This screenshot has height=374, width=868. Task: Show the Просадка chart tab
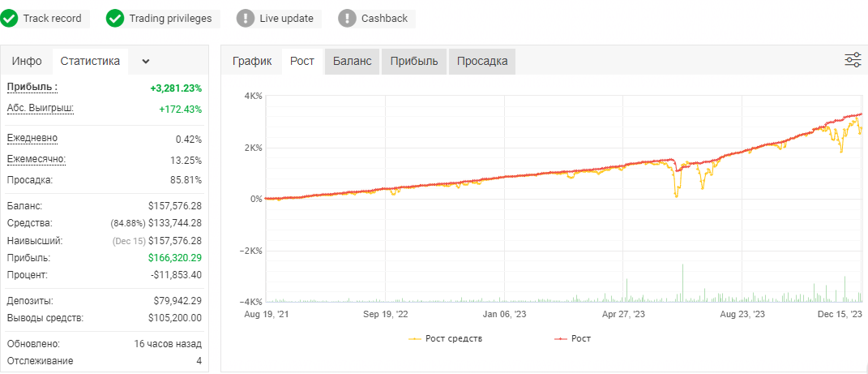pyautogui.click(x=482, y=61)
